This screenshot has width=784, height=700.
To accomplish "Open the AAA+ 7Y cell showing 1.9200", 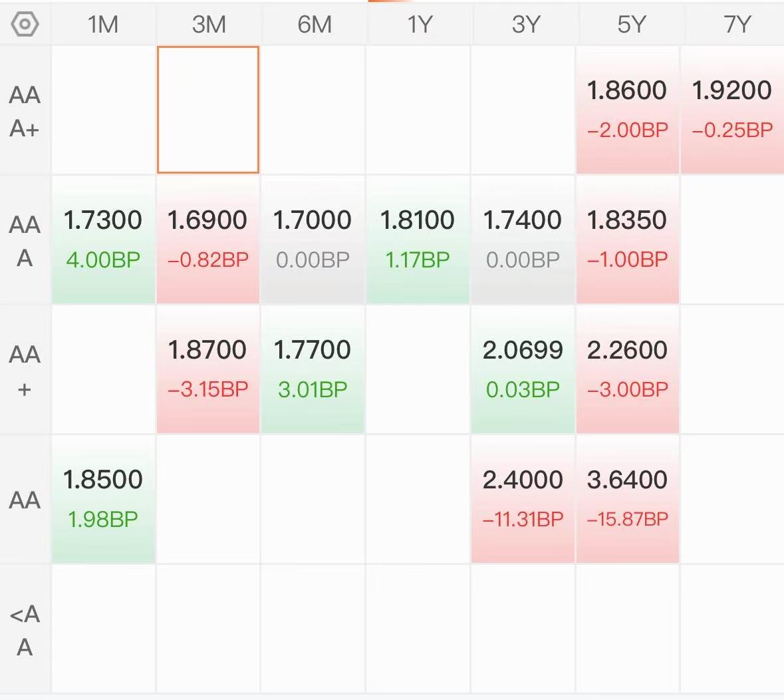I will (x=732, y=110).
